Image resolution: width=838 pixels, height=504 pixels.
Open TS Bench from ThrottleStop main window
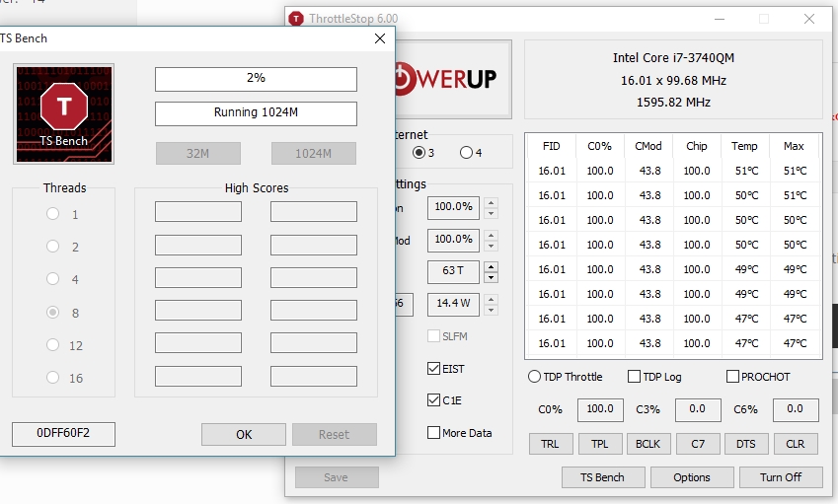(603, 477)
